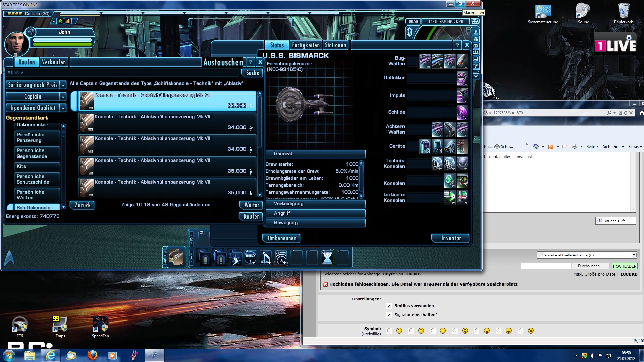
Task: Open the character person icon in sidebar
Action: [476, 32]
